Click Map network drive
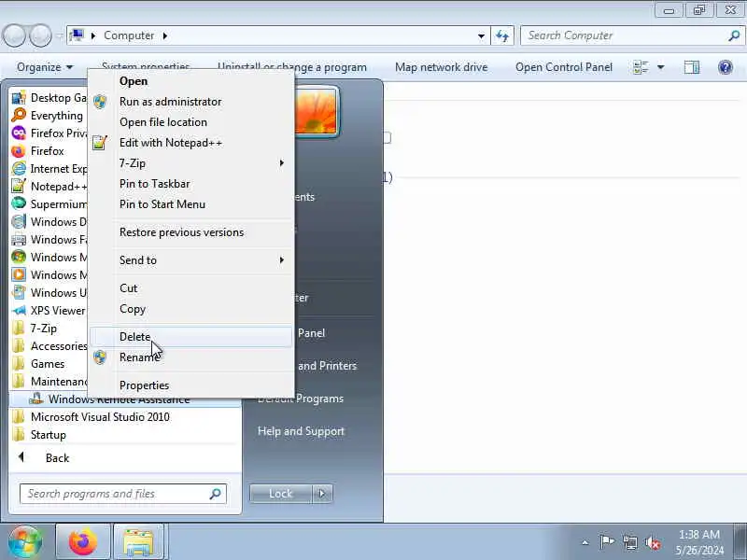Viewport: 747px width, 560px height. pos(441,67)
